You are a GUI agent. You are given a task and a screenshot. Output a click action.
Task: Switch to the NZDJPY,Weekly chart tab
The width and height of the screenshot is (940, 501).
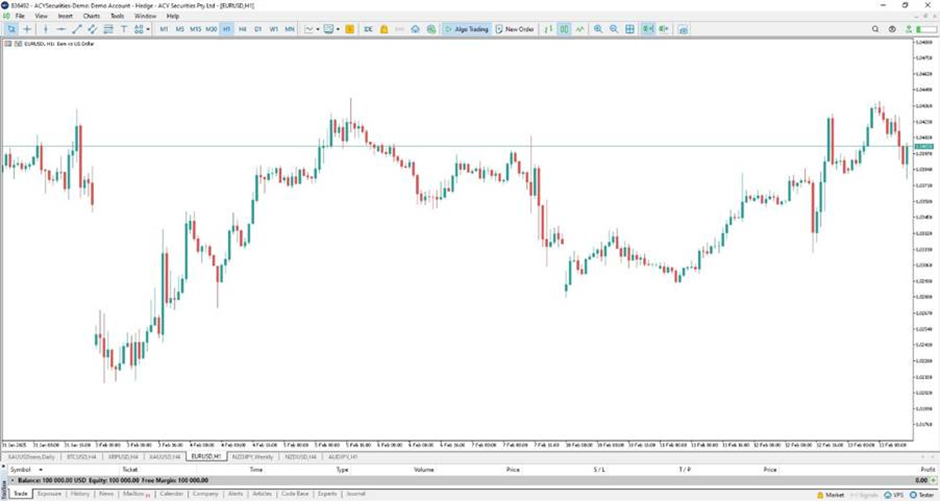click(x=250, y=456)
